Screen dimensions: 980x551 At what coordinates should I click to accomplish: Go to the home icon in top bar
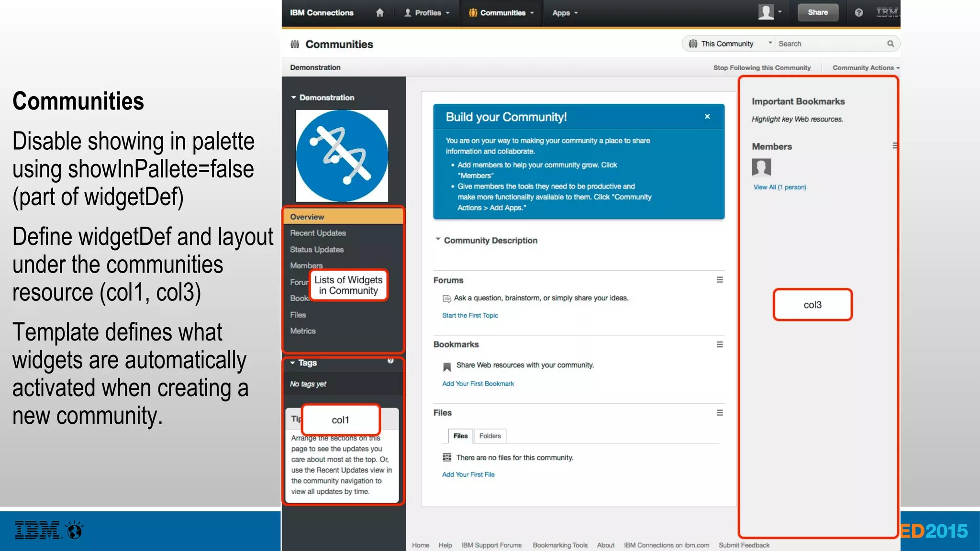[379, 13]
